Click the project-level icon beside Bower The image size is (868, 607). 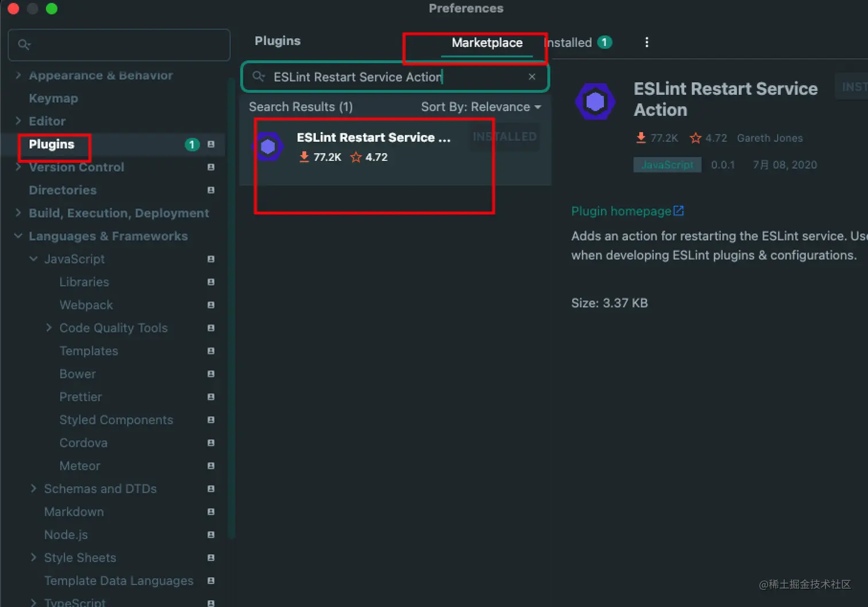[x=211, y=374]
